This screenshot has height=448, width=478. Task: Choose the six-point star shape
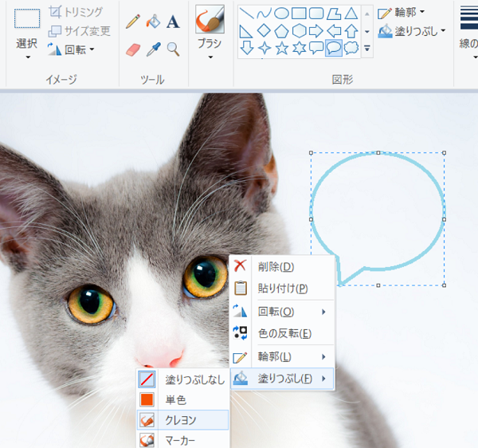(299, 48)
